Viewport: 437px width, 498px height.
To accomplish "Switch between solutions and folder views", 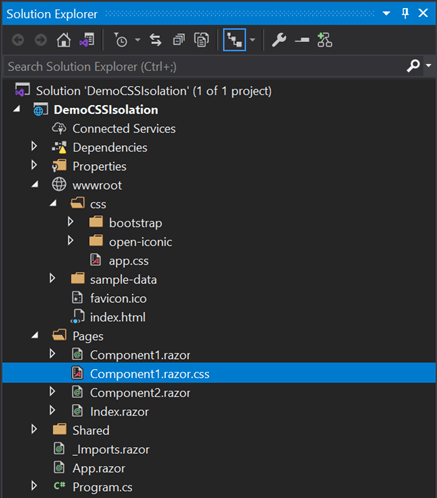I will coord(87,40).
